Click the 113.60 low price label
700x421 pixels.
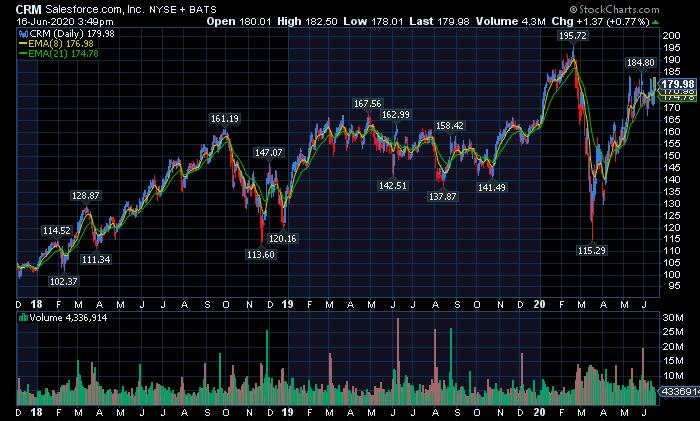pyautogui.click(x=261, y=255)
